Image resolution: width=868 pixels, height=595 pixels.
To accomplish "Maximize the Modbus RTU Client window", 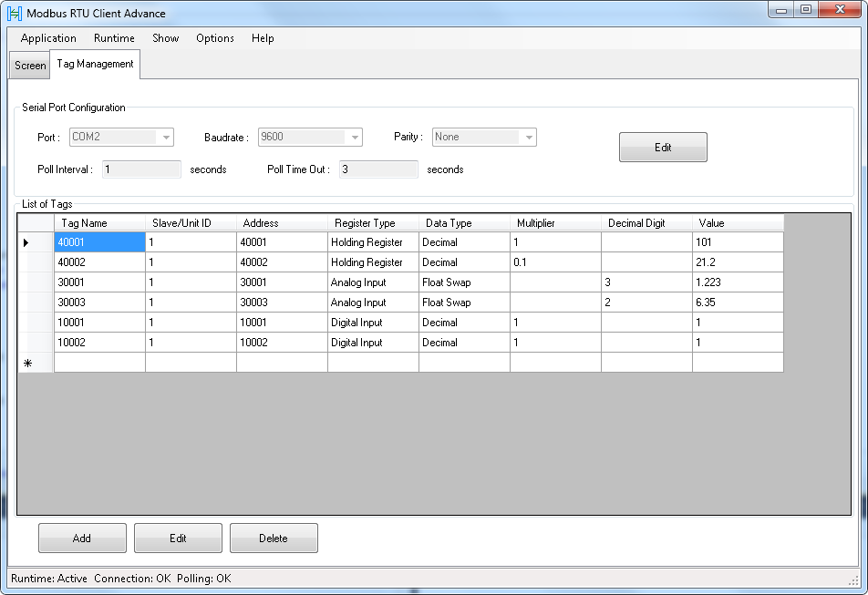I will click(x=805, y=10).
